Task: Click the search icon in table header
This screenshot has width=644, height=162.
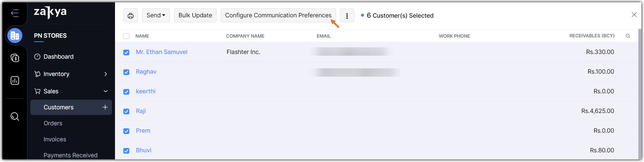Action: point(628,36)
